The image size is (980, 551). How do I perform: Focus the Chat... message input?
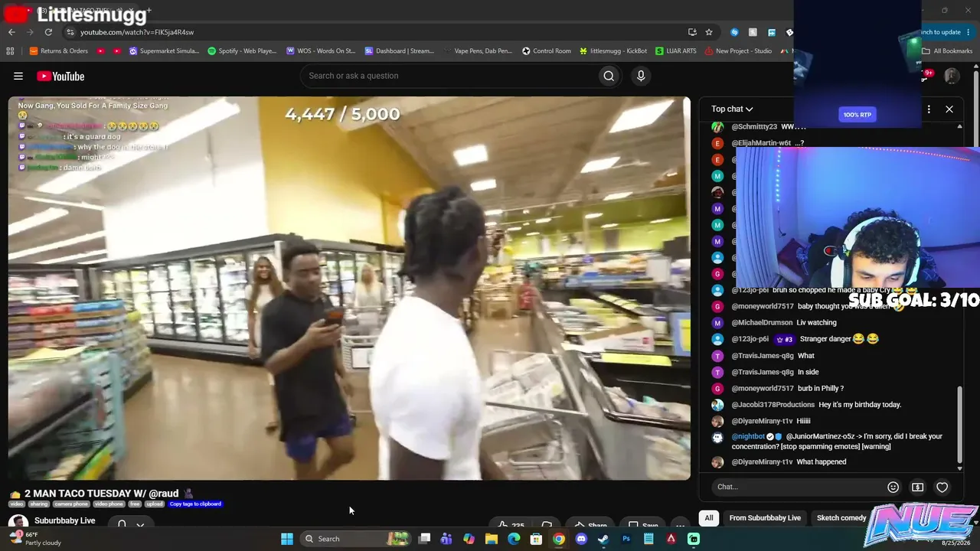tap(796, 487)
